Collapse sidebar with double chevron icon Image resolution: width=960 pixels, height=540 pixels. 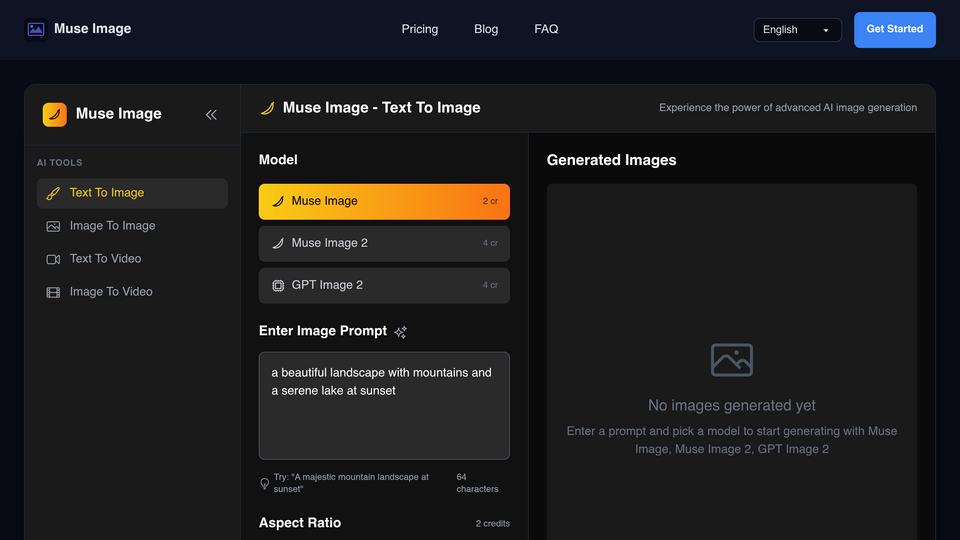[x=211, y=114]
